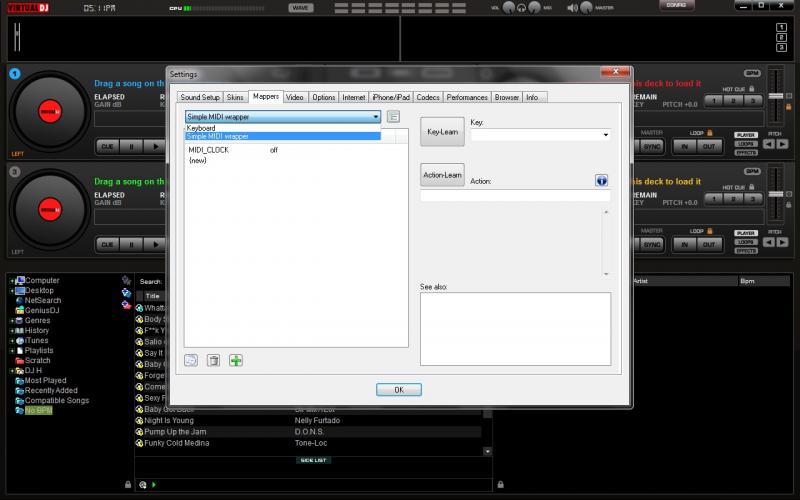
Task: Switch to the Sound Setup tab
Action: pos(200,97)
